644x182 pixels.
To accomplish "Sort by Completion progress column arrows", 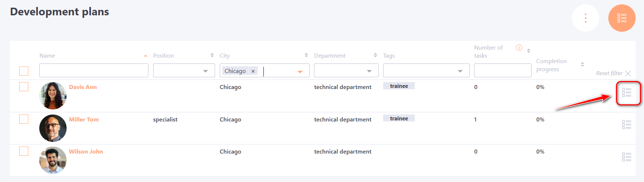I will point(582,64).
